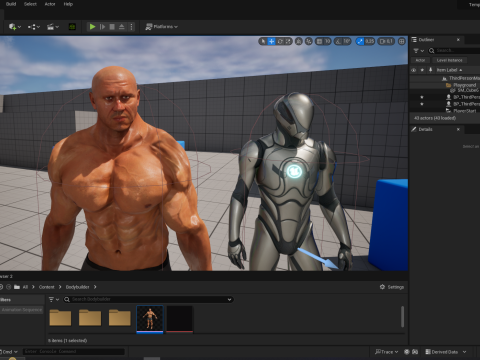Open the Help menu
The width and height of the screenshot is (480, 360).
[x=68, y=4]
